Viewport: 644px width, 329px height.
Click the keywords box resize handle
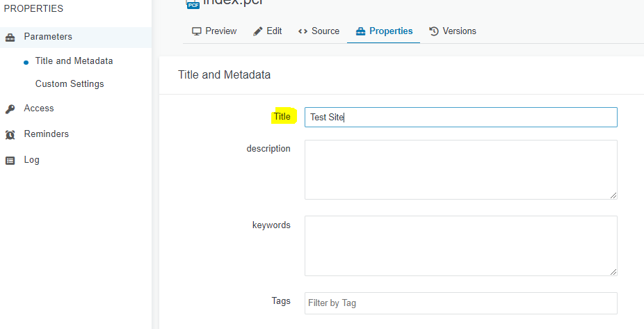[613, 271]
